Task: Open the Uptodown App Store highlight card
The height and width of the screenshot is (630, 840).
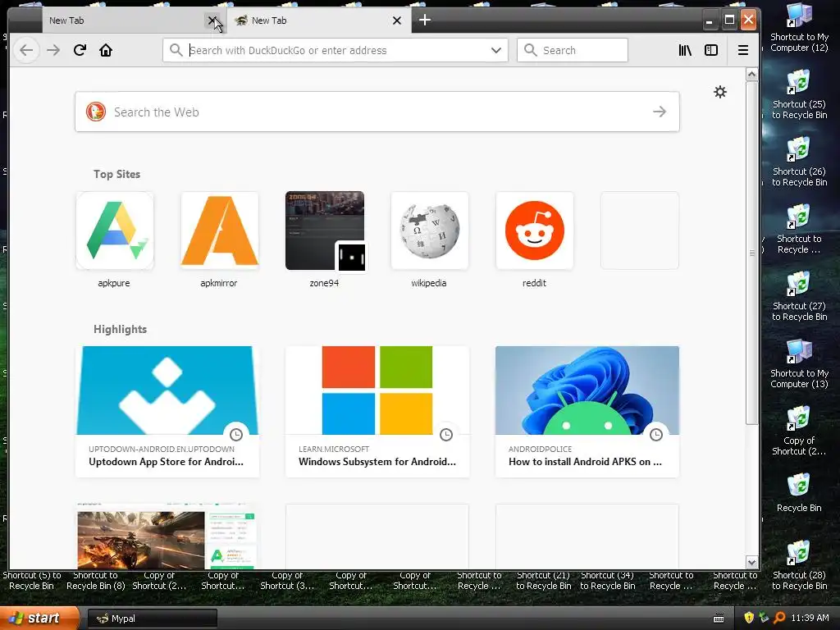Action: click(167, 412)
